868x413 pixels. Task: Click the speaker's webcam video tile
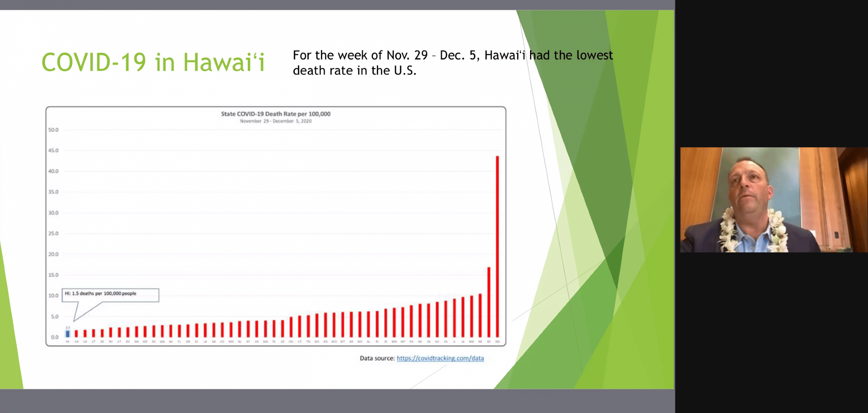773,200
